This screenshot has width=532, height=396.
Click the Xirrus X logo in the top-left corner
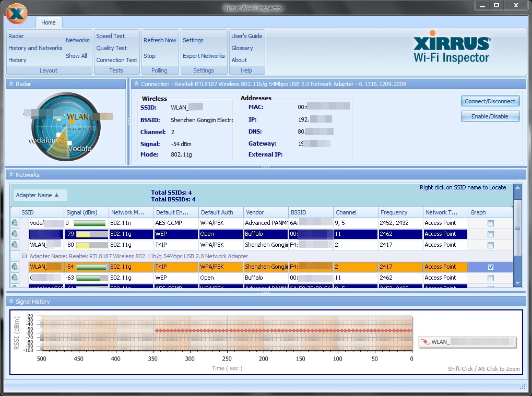[16, 14]
